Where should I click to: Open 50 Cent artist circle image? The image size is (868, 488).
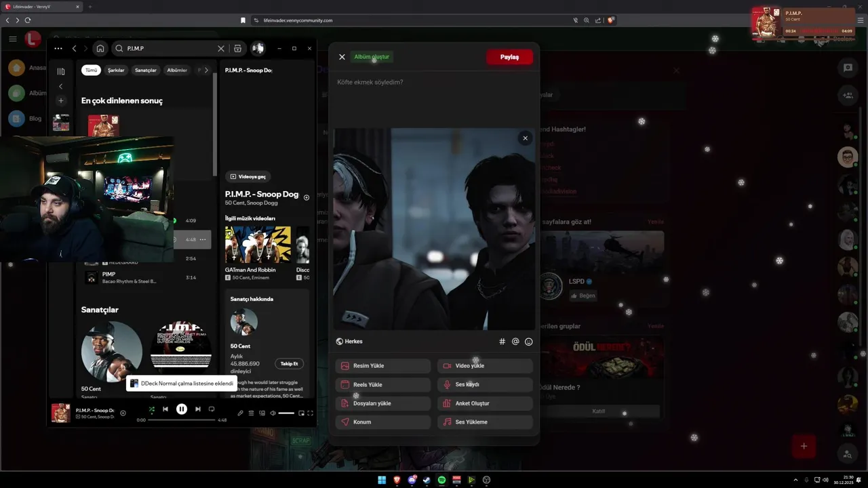point(111,351)
